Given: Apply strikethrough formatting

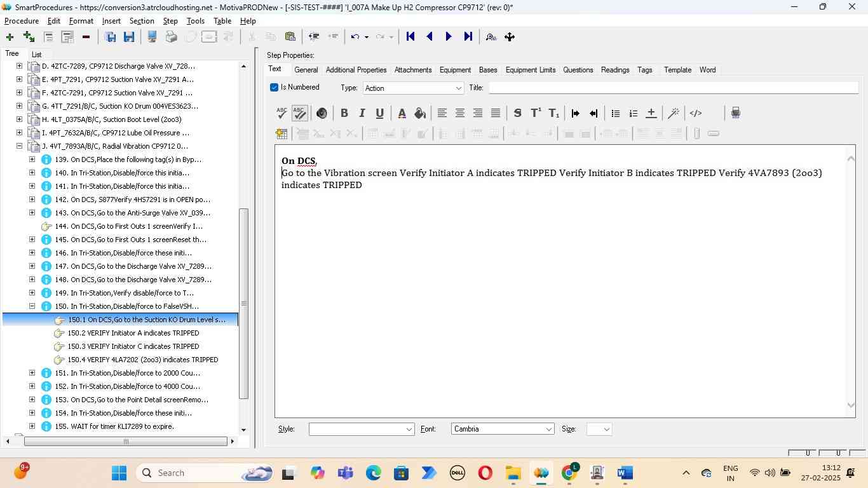Looking at the screenshot, I should 517,113.
